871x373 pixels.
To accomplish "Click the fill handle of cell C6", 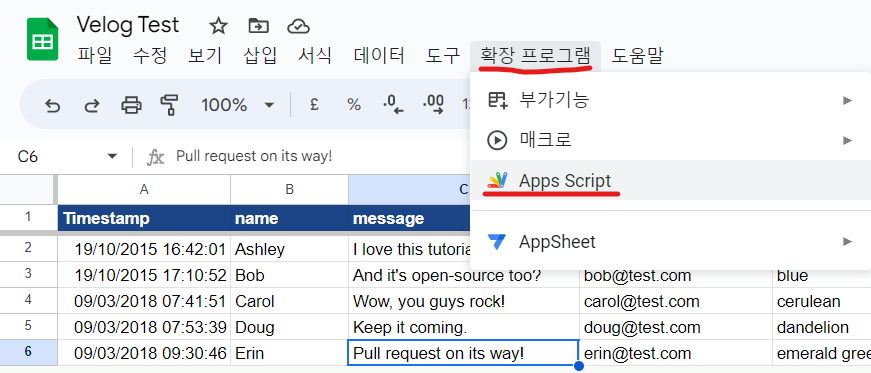I will [579, 366].
